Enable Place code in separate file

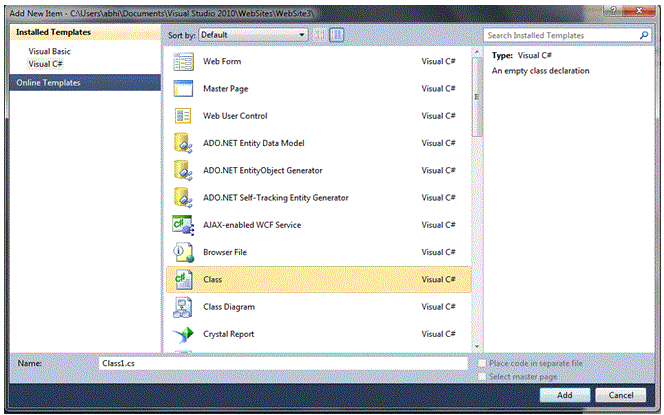pyautogui.click(x=482, y=363)
